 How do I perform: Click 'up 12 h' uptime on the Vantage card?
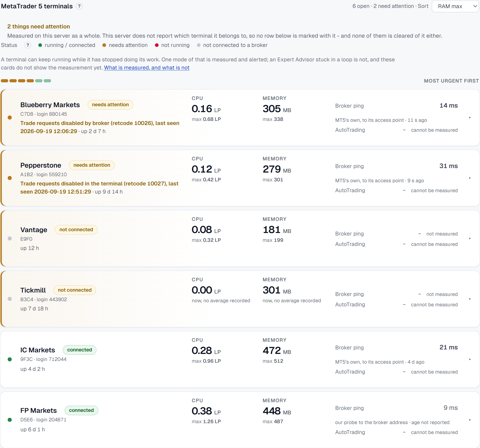point(30,248)
